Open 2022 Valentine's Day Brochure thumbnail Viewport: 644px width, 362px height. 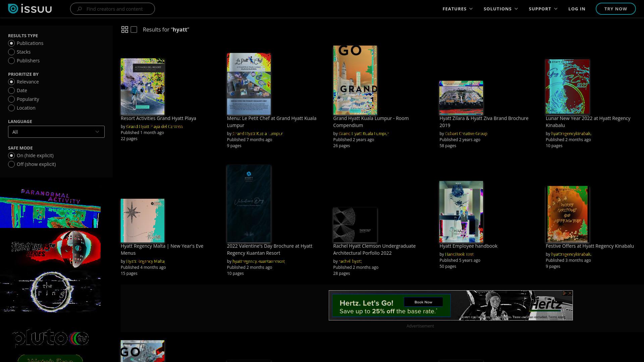click(x=249, y=203)
